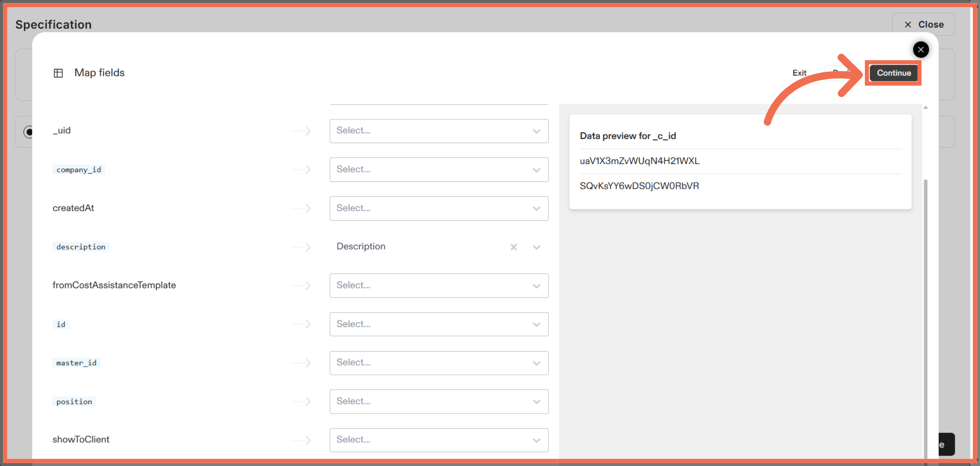Open the Select dropdown for showToClient
The width and height of the screenshot is (980, 466).
tap(439, 440)
